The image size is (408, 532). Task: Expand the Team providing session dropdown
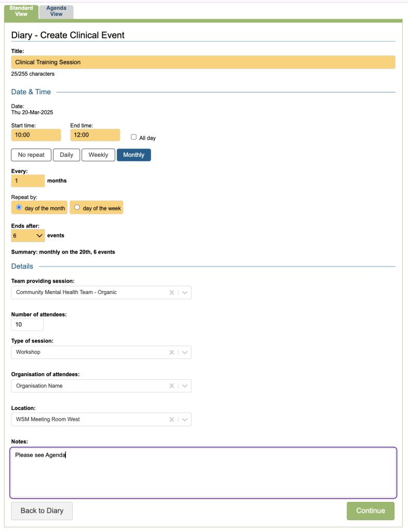coord(185,292)
